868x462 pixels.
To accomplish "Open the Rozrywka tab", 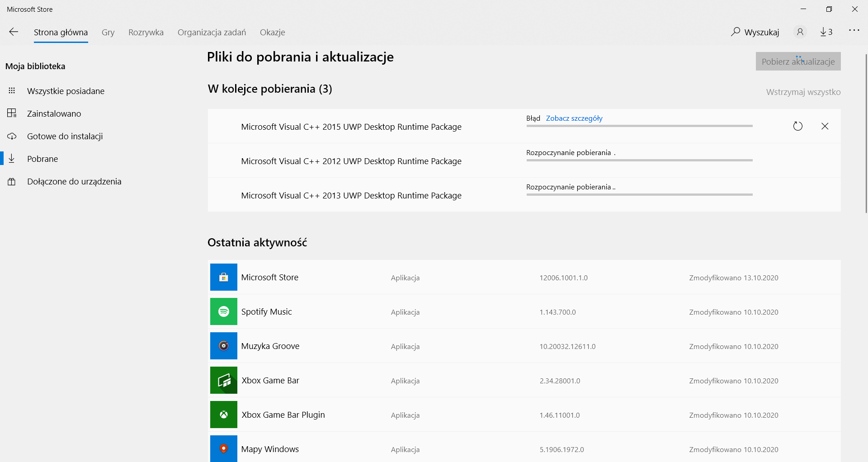I will point(146,32).
